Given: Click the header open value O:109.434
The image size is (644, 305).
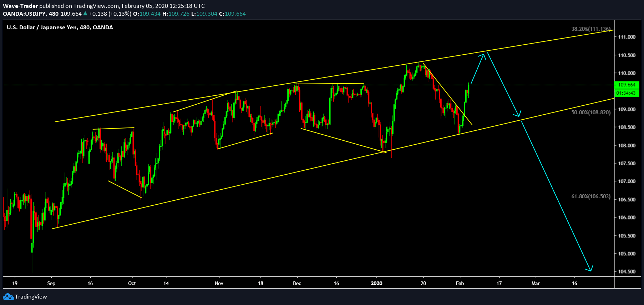Looking at the screenshot, I should (x=147, y=14).
